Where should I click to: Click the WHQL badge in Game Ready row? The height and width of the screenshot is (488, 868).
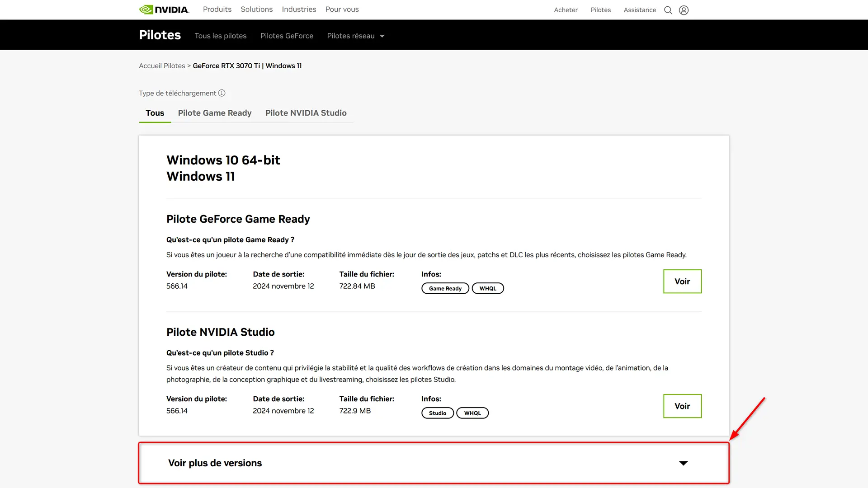pyautogui.click(x=488, y=288)
